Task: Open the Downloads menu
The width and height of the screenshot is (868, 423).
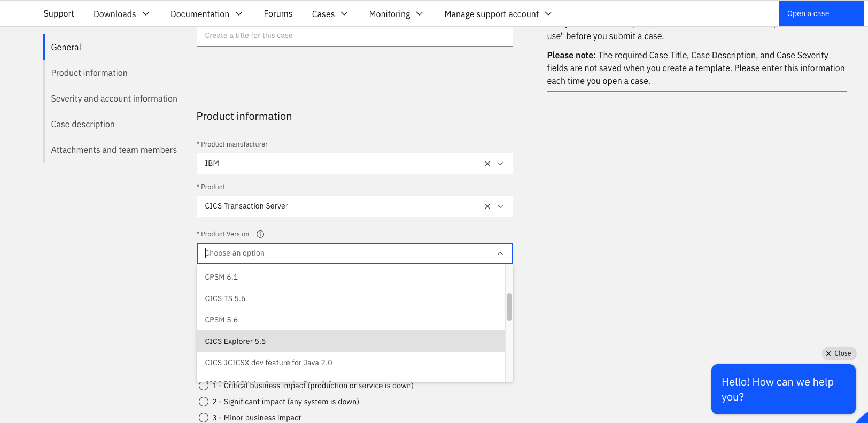Action: (121, 14)
